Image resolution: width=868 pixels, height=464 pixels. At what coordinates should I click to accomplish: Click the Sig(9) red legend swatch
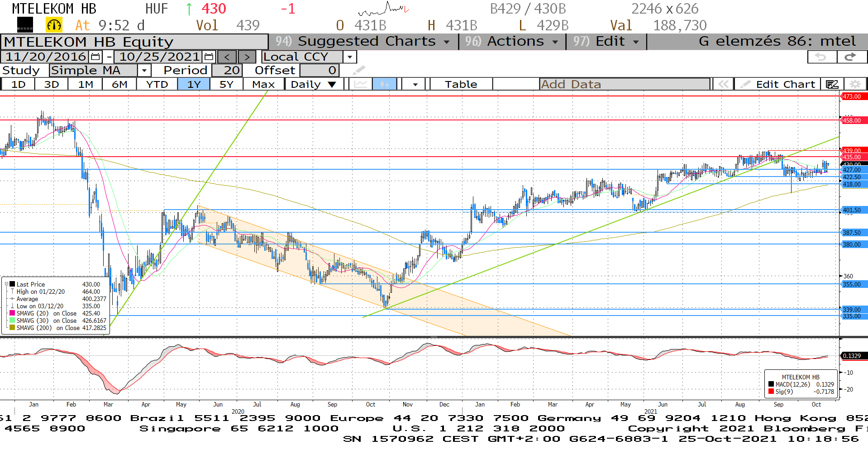[x=771, y=392]
